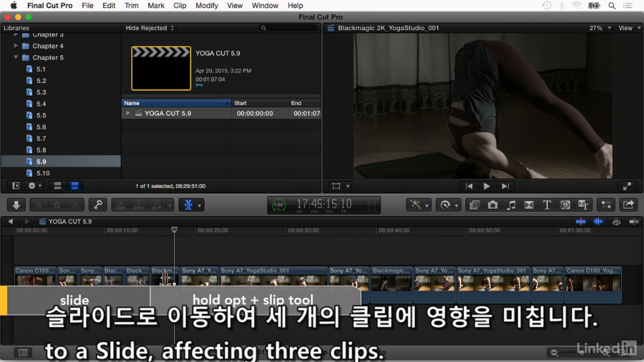This screenshot has height=362, width=644.
Task: Open the File menu
Action: (x=88, y=6)
